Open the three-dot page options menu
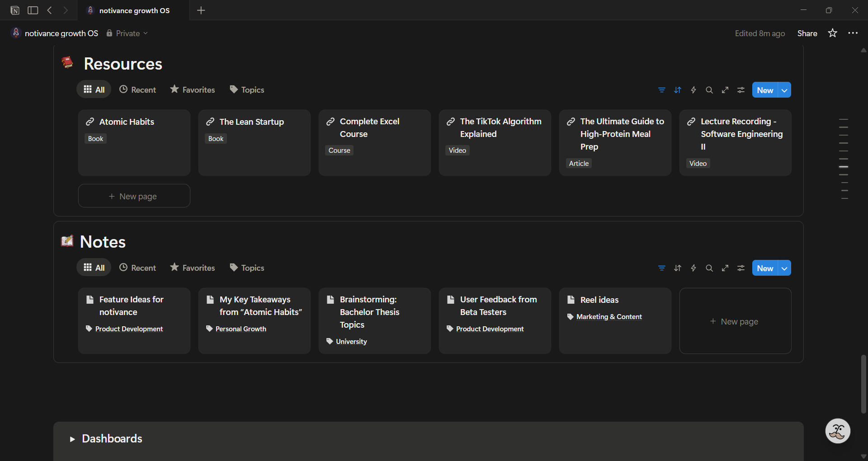The image size is (868, 461). coord(853,33)
